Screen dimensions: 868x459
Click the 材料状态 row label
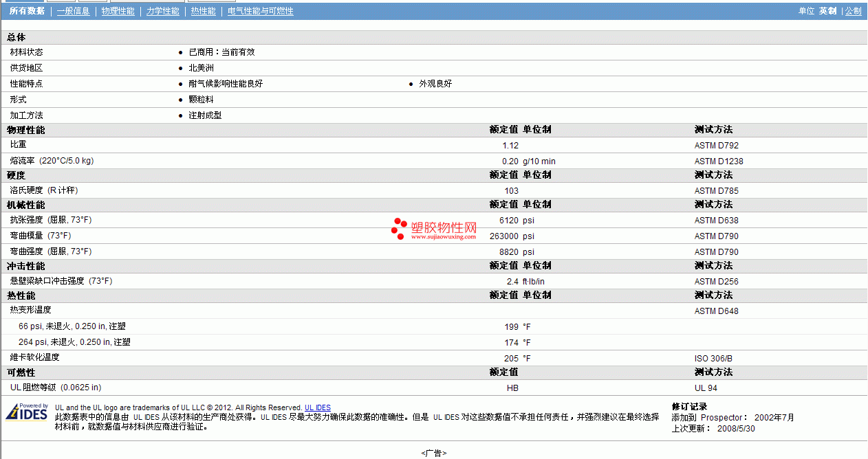pyautogui.click(x=27, y=52)
